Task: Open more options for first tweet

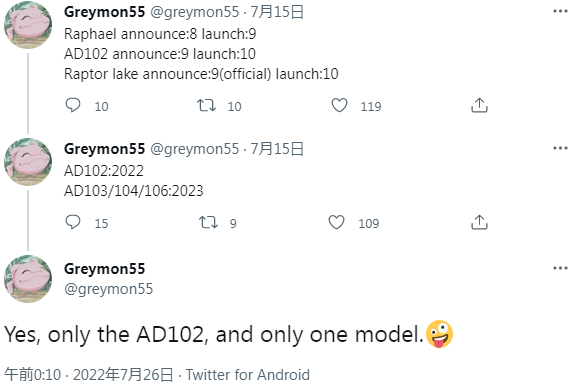Action: click(x=560, y=11)
